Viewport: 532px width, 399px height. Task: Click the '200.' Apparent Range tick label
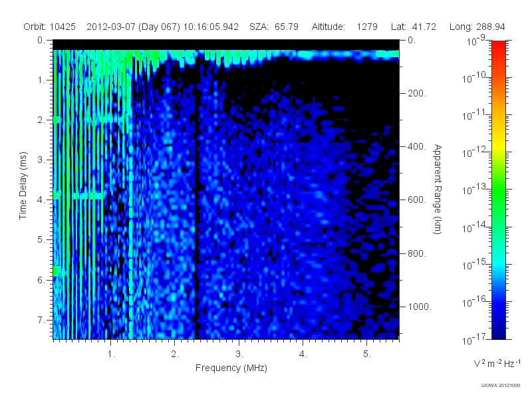click(417, 93)
